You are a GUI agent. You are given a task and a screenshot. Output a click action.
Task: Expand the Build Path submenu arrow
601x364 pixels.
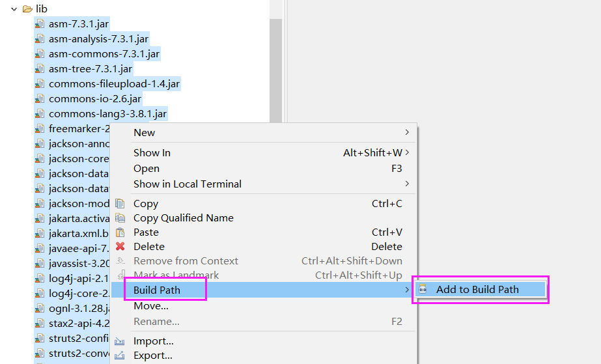(x=407, y=290)
